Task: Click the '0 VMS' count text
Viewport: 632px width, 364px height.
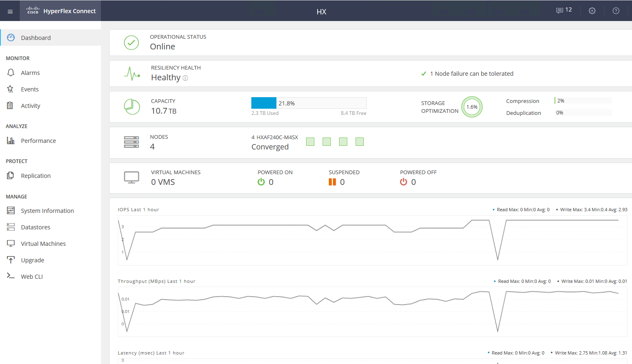Action: pyautogui.click(x=163, y=182)
